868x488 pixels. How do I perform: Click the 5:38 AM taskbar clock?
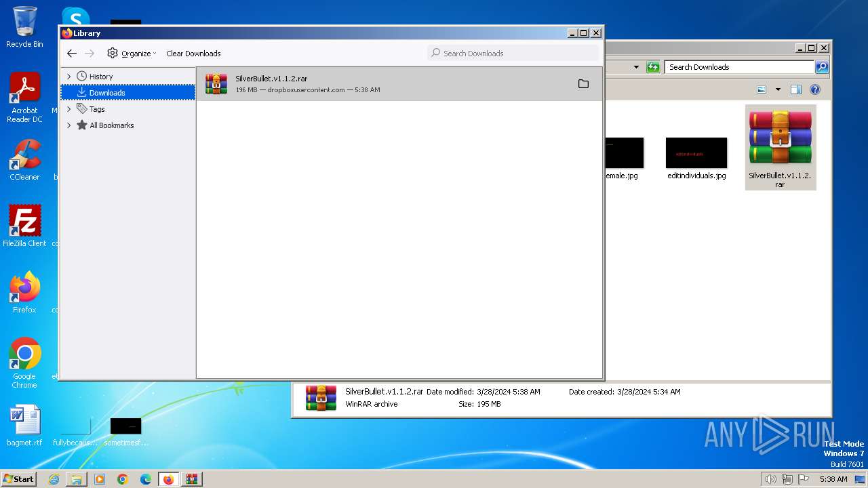pyautogui.click(x=833, y=479)
